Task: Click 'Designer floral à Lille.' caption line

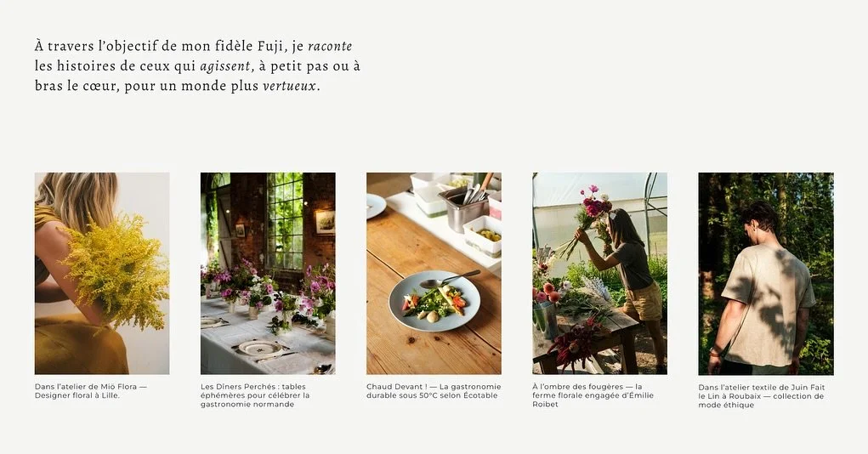Action: click(77, 396)
